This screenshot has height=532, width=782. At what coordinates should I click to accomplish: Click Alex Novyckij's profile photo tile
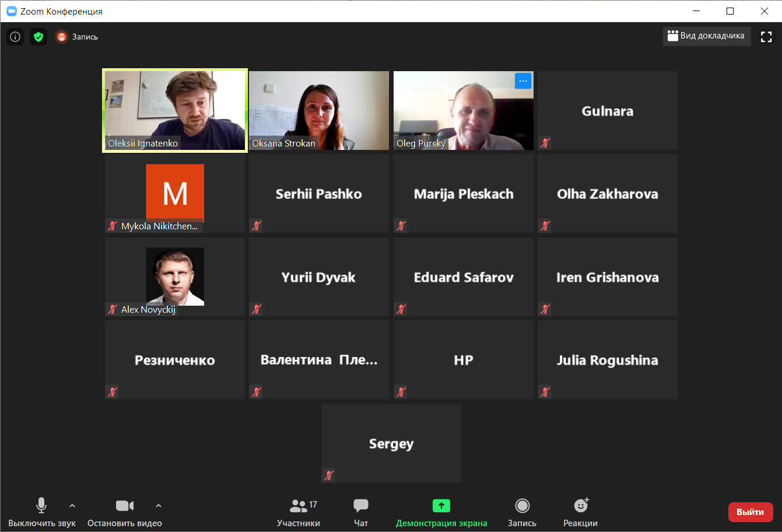[175, 276]
